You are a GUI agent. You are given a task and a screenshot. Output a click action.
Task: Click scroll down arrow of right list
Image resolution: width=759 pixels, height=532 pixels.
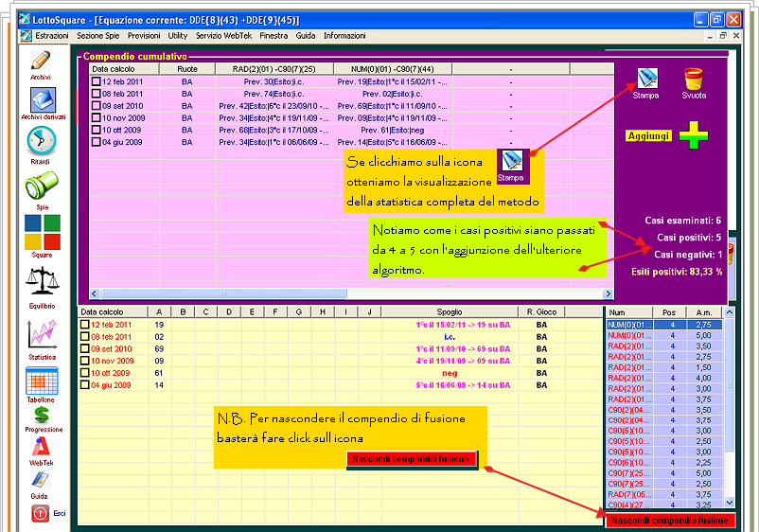(x=729, y=503)
